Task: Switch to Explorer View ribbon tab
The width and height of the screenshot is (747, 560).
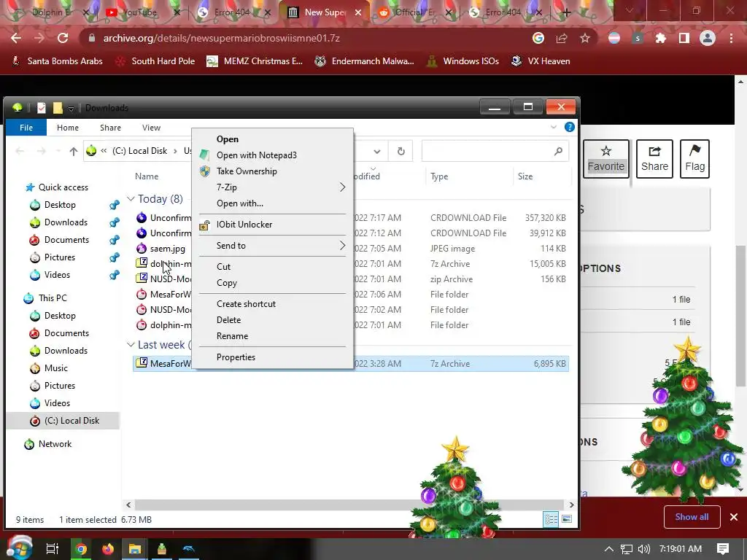Action: click(x=151, y=128)
